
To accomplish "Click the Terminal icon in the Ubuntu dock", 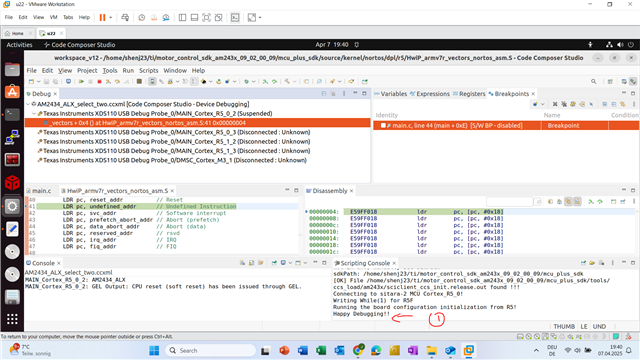I will (x=12, y=114).
